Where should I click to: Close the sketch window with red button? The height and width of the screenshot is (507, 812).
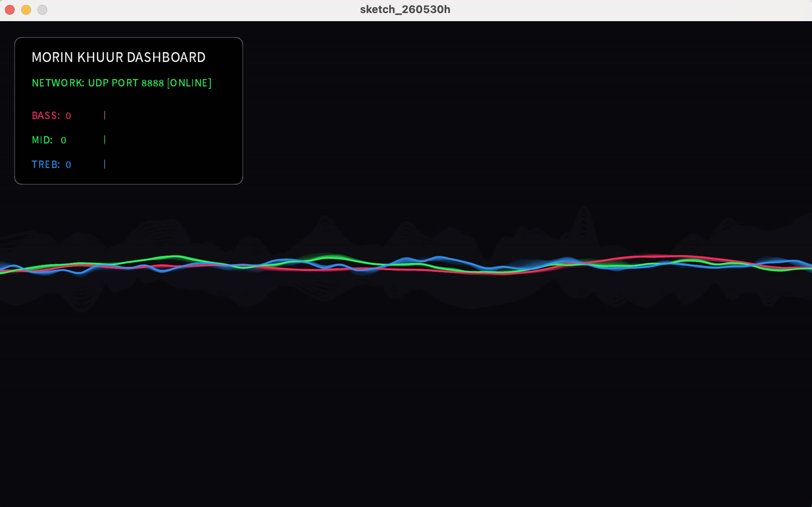[10, 10]
